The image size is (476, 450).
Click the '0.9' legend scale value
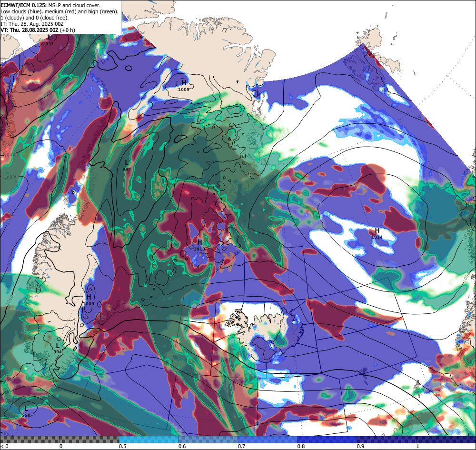(360, 446)
